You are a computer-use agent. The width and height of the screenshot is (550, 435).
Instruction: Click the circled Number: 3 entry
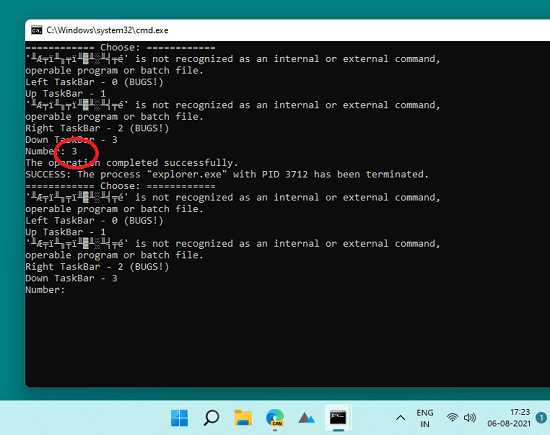(x=51, y=151)
